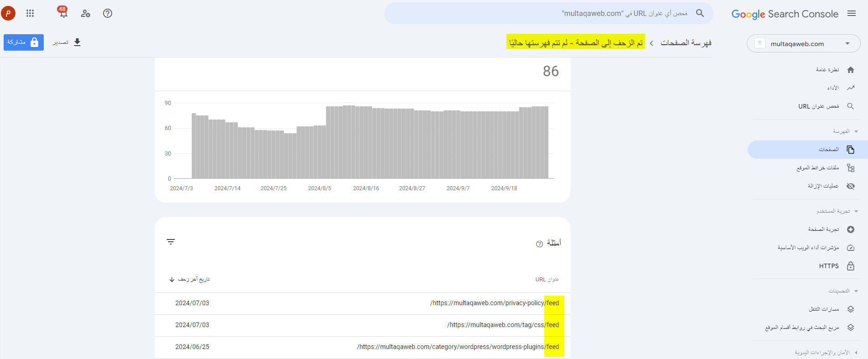Open the filter rows icon in examples

tap(171, 242)
